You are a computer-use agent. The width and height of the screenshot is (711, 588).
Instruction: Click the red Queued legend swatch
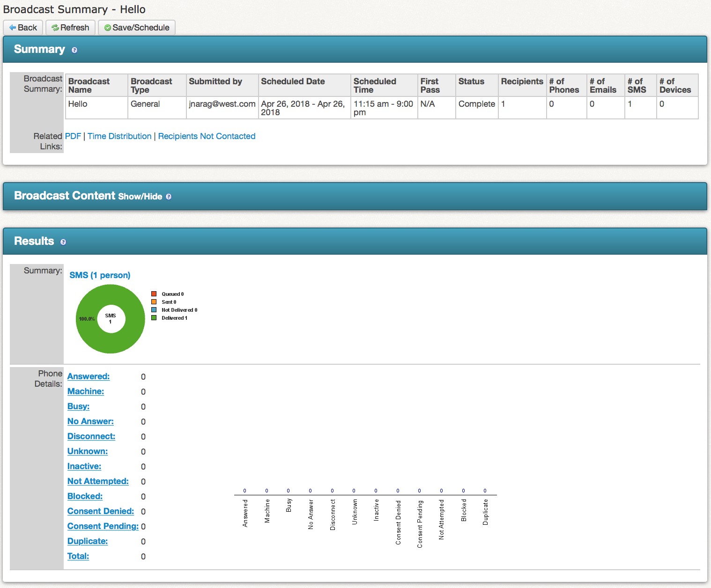tap(154, 294)
